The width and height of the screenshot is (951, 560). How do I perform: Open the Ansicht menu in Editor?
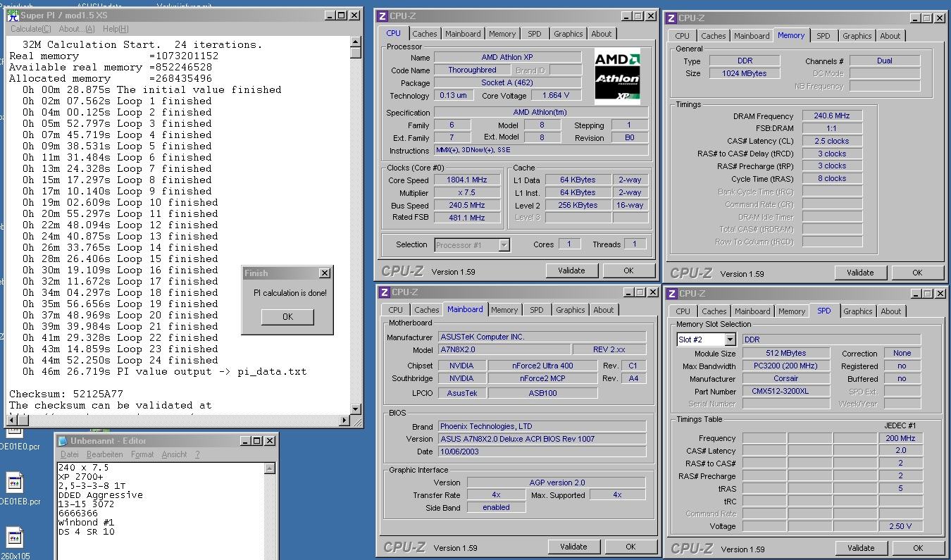click(x=174, y=454)
